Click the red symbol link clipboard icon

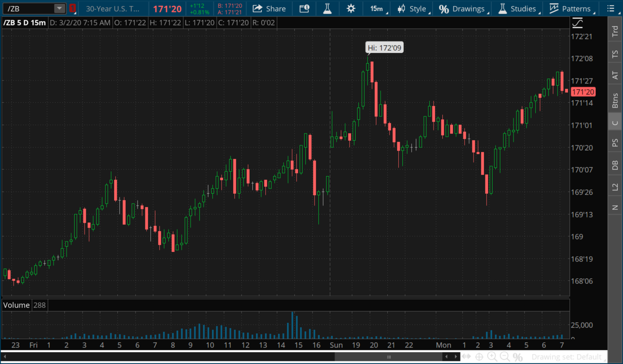pyautogui.click(x=73, y=8)
